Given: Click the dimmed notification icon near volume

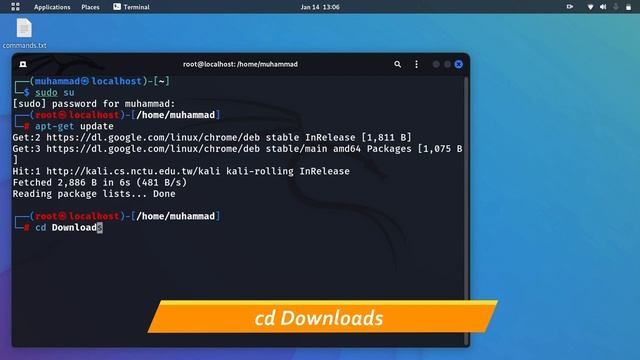Looking at the screenshot, I should tap(616, 7).
